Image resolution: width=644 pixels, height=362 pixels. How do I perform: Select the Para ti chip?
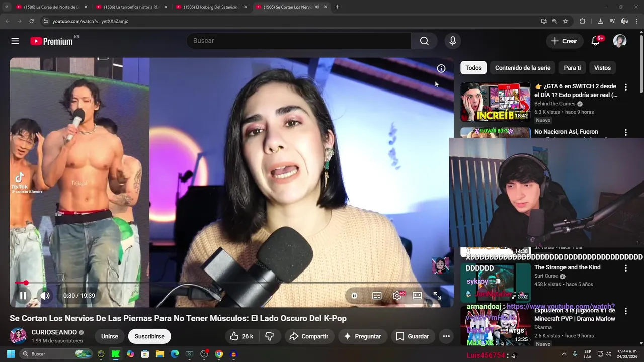point(572,68)
